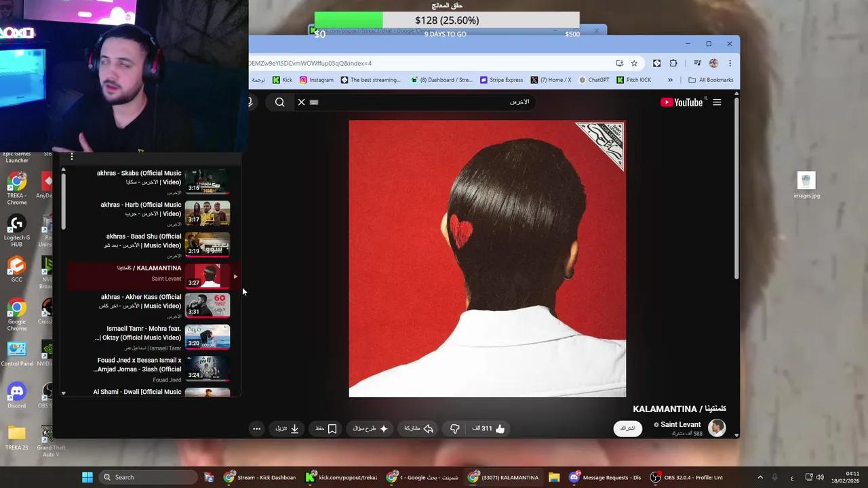868x488 pixels.
Task: Click the Ask (sparkle) button
Action: [370, 428]
